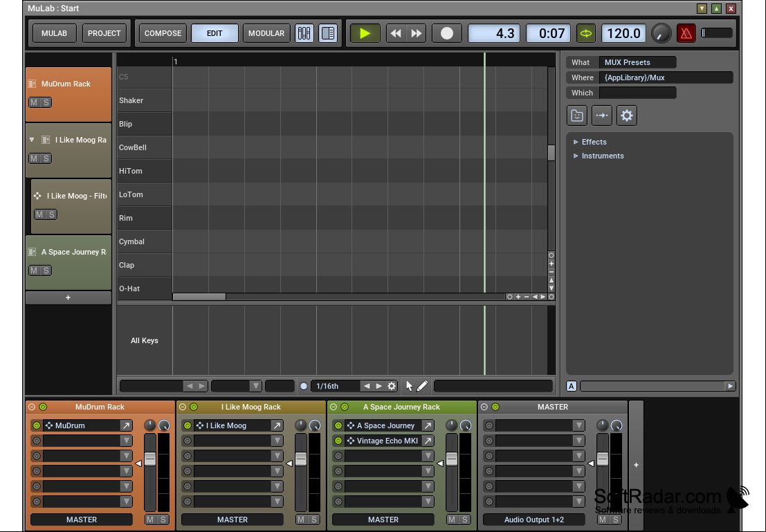This screenshot has width=766, height=532.
Task: Open the MULAB menu
Action: pos(54,33)
